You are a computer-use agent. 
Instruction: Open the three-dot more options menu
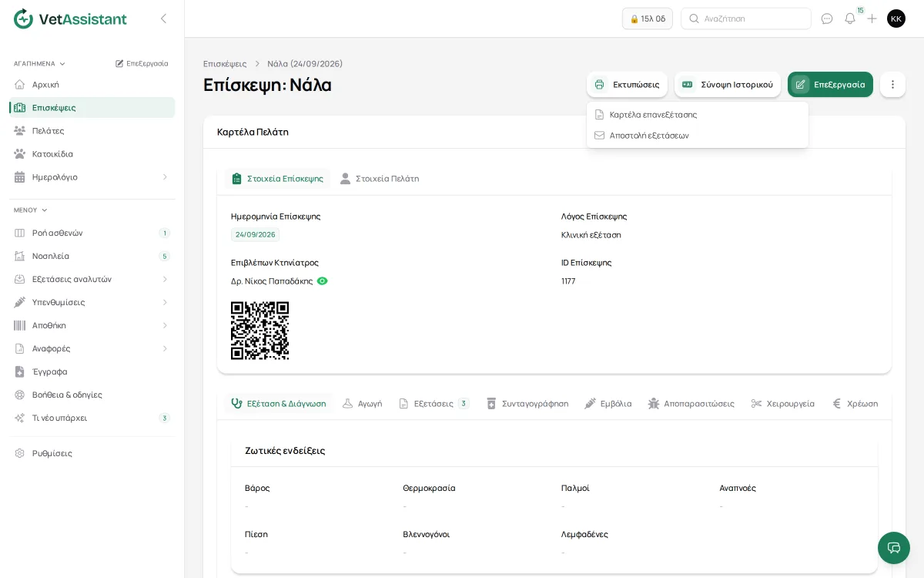tap(892, 85)
